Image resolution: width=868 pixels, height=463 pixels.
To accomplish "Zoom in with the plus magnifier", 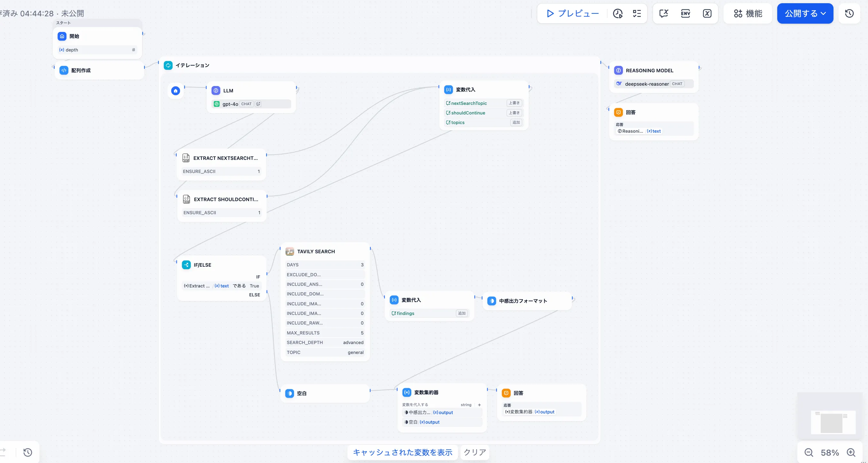I will pos(851,452).
